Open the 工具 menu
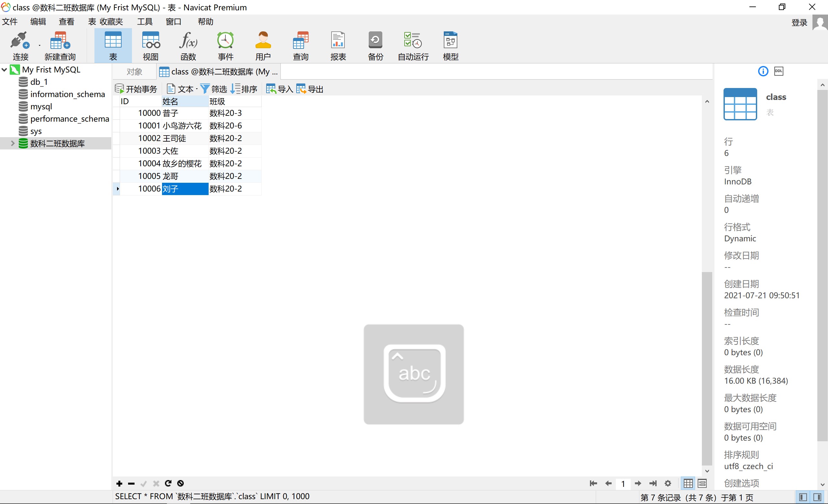The image size is (828, 504). click(x=145, y=21)
